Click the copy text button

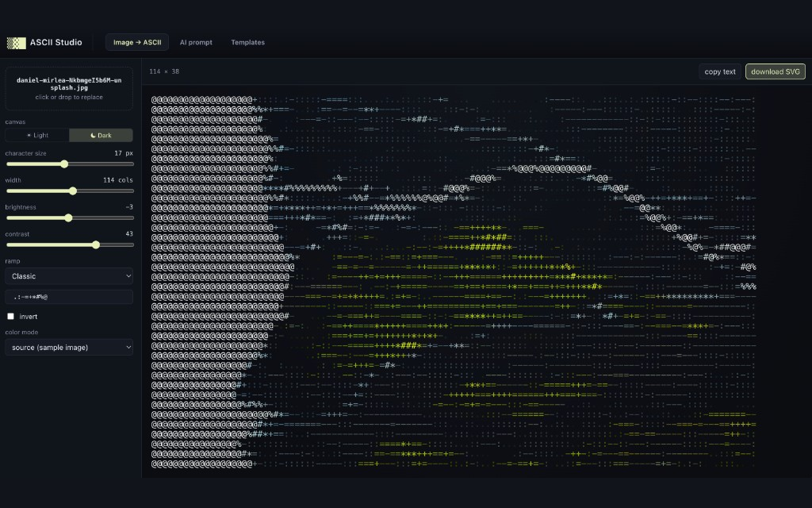pyautogui.click(x=720, y=71)
